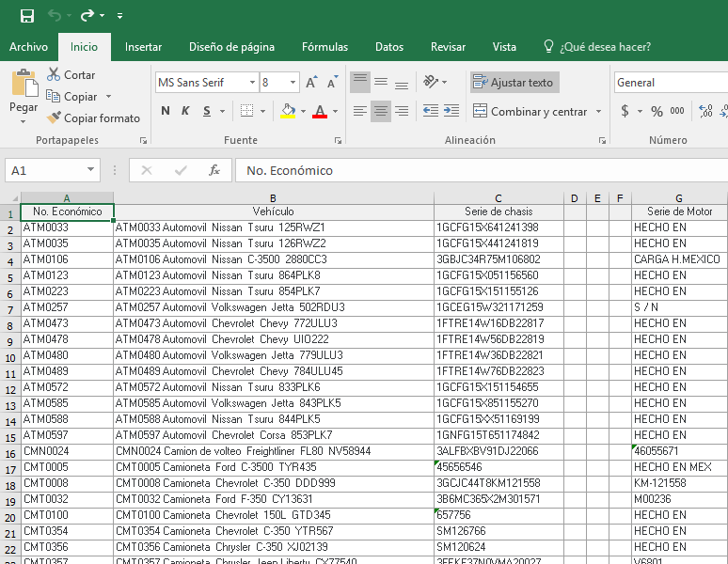Toggle Ajustar texto wrap text

point(514,83)
